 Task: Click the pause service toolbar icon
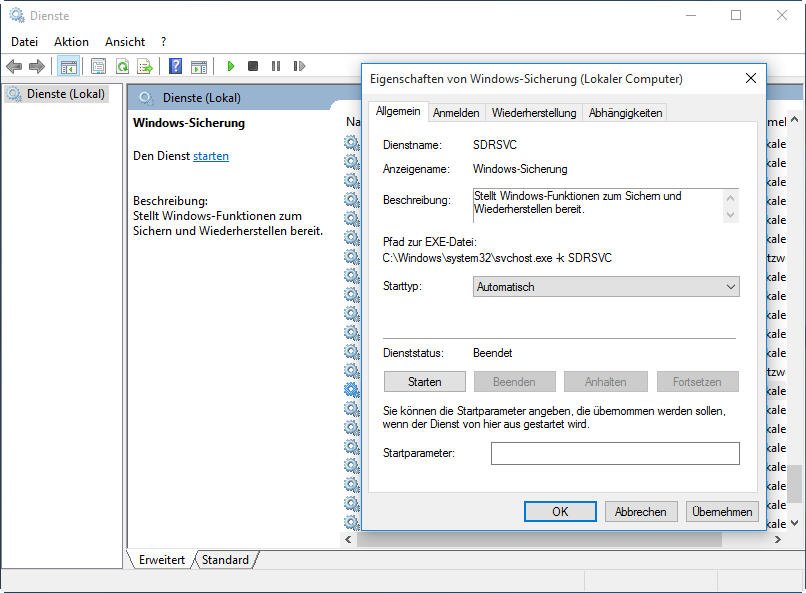(x=276, y=67)
